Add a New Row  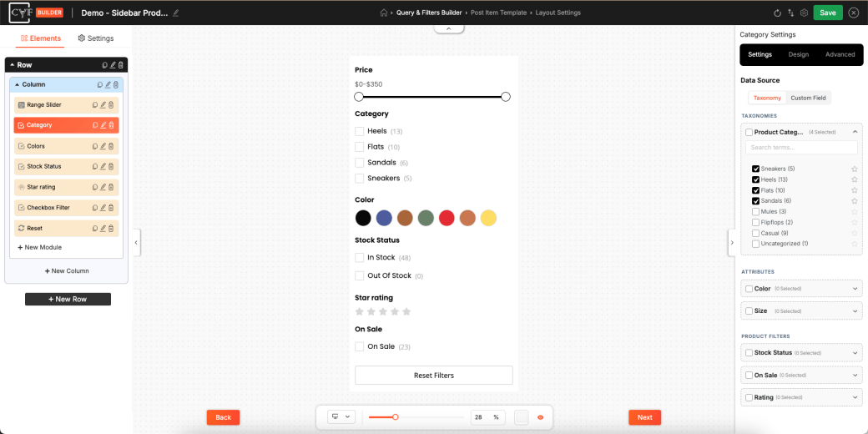(x=68, y=299)
